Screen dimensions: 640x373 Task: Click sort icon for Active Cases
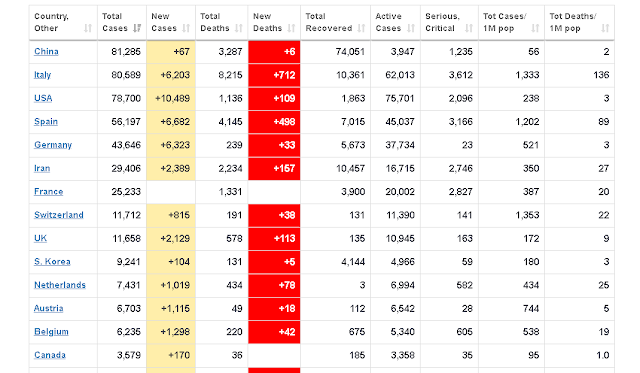click(x=411, y=28)
